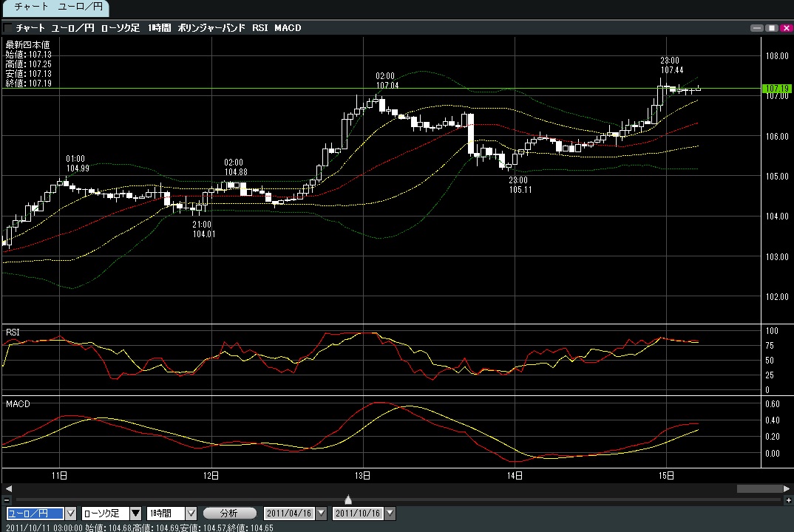Click the 分析 analysis button
Image resolution: width=794 pixels, height=532 pixels.
(229, 514)
